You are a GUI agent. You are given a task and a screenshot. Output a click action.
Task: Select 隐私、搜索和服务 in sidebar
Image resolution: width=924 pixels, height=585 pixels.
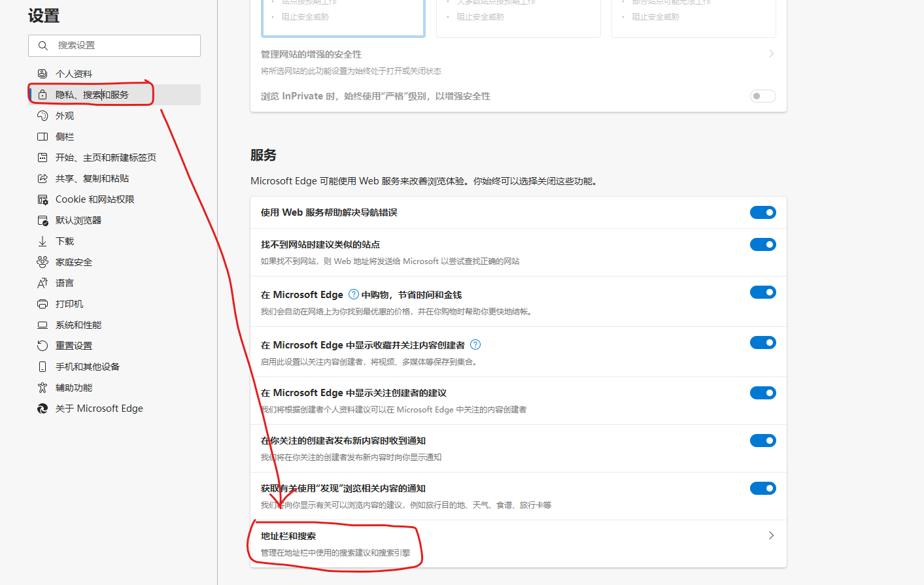[114, 95]
